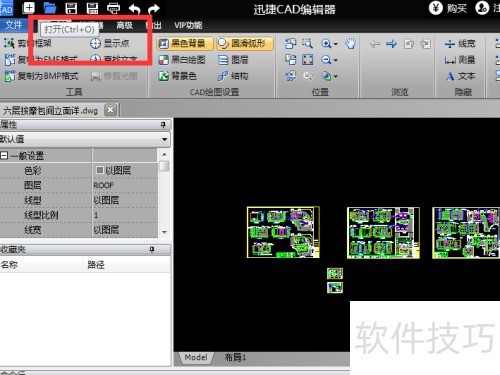Image resolution: width=500 pixels, height=375 pixels.
Task: Click the 线宽 以图层 value in properties
Action: coord(125,230)
